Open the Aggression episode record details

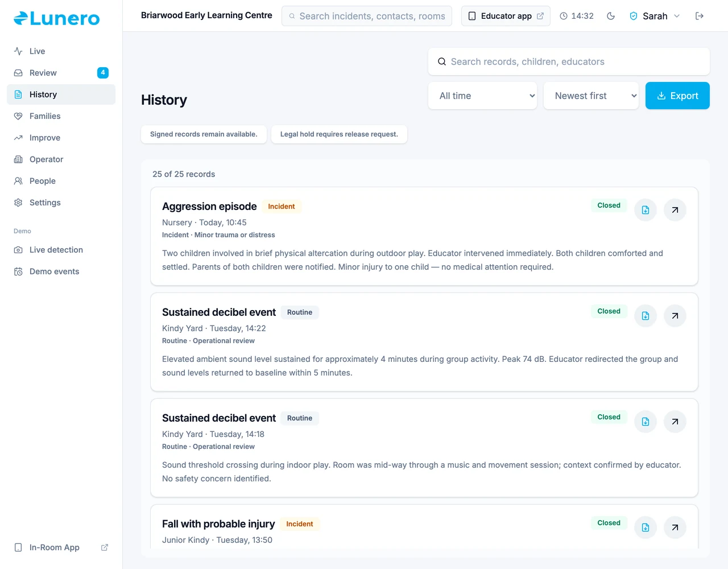(x=675, y=210)
